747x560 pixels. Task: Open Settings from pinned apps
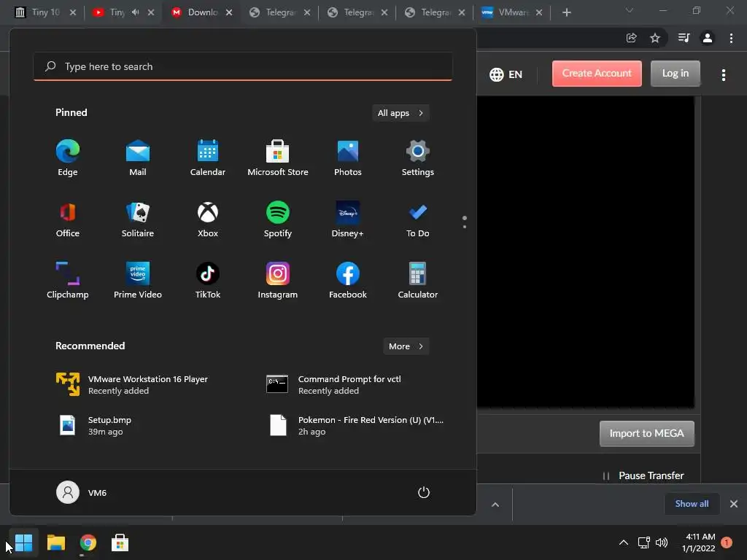(x=418, y=158)
